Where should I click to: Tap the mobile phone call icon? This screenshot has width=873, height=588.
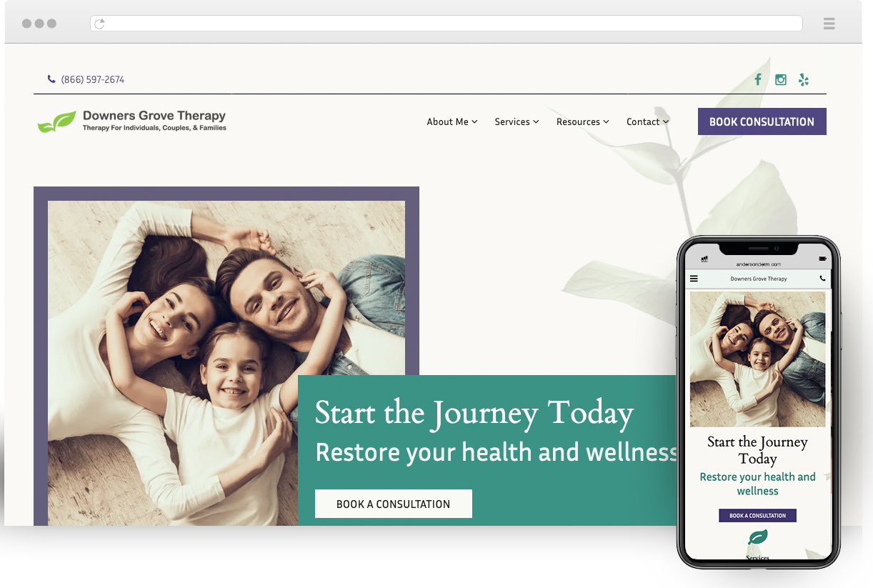(822, 279)
